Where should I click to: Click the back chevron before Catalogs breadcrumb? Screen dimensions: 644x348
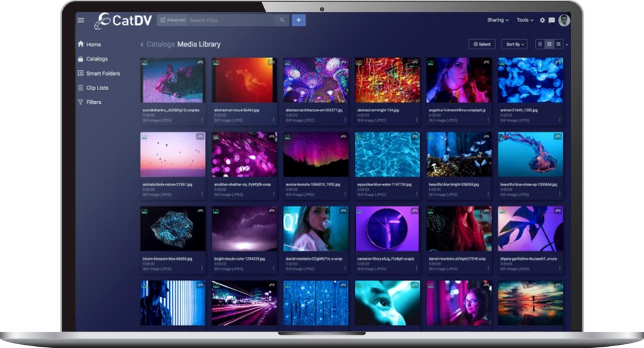pos(142,45)
